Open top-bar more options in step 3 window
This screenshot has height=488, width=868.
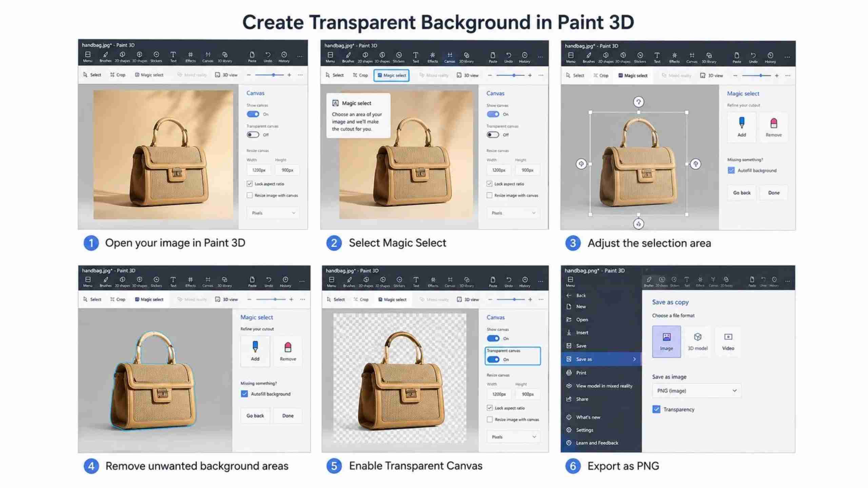point(787,57)
